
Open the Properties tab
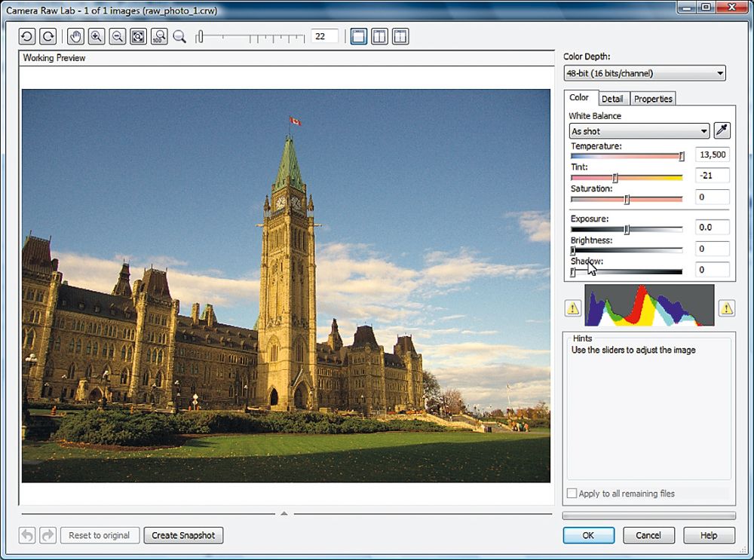point(653,99)
